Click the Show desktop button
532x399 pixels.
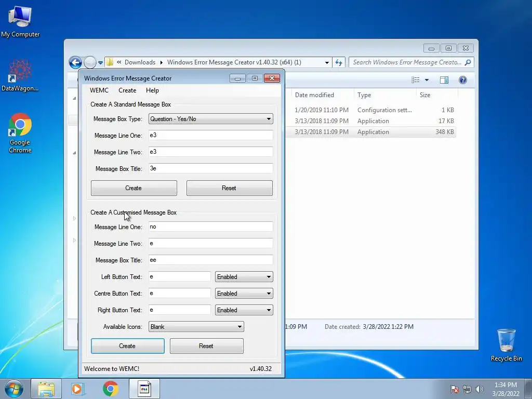[x=528, y=389]
